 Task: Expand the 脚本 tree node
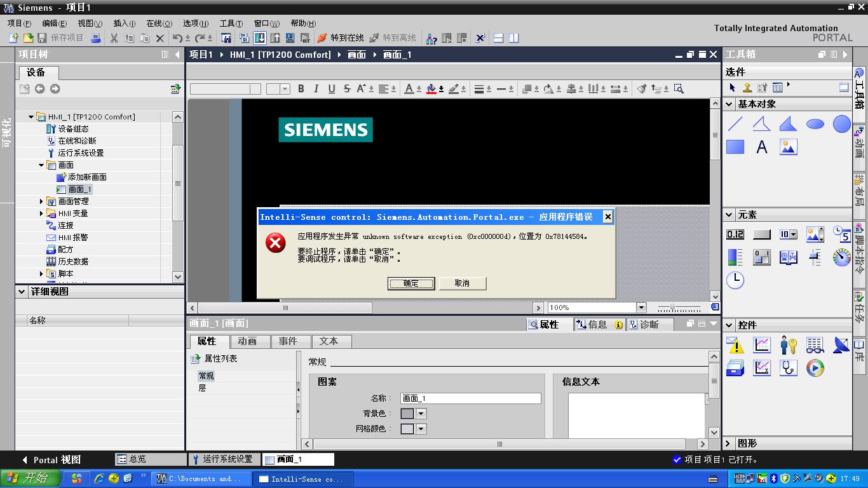point(41,274)
